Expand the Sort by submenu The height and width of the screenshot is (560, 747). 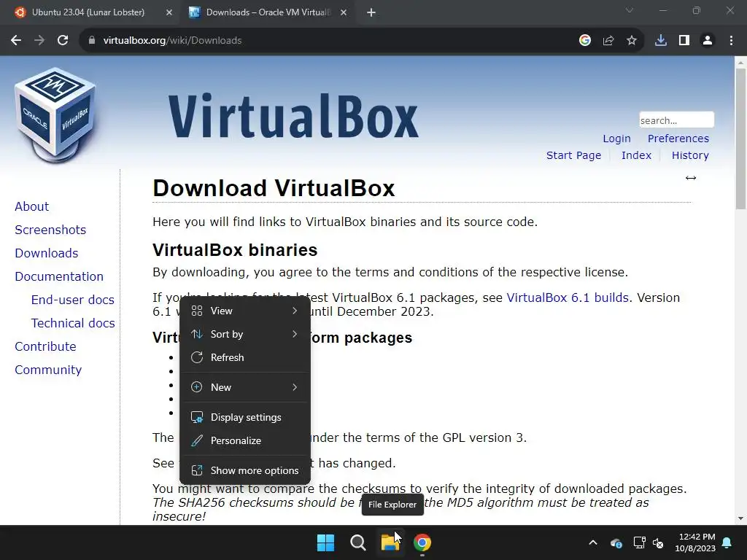[x=245, y=334]
